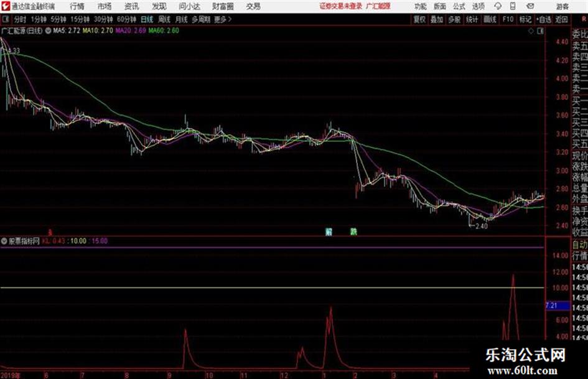Toggle the left panel icon beside 分时
Image resolution: width=588 pixels, height=379 pixels.
coord(5,19)
